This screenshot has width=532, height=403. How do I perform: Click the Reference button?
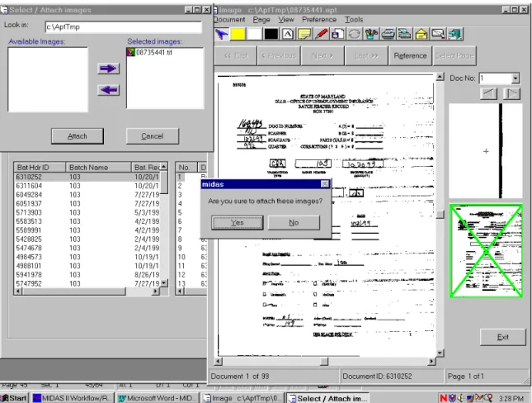click(410, 55)
